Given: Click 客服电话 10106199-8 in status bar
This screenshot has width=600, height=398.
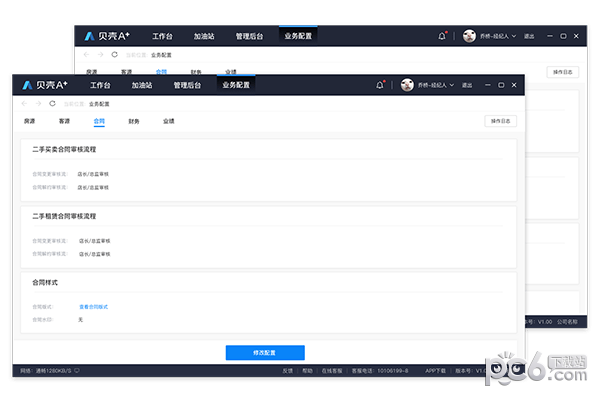Looking at the screenshot, I should click(380, 370).
